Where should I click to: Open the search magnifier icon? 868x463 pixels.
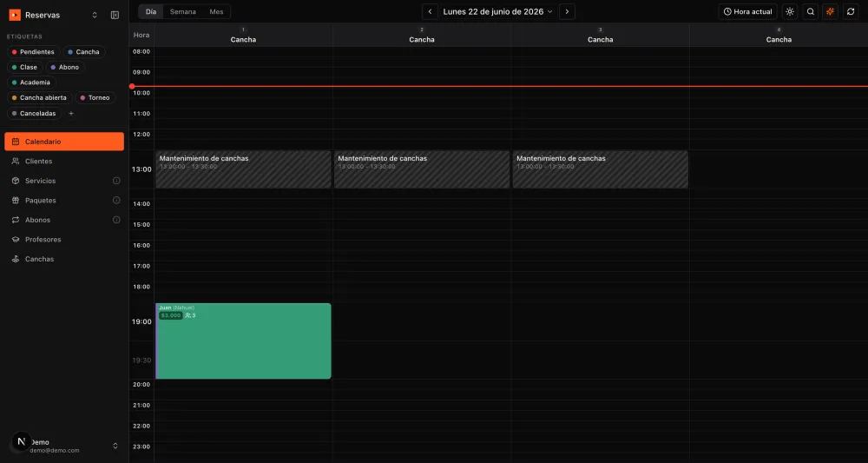click(811, 11)
